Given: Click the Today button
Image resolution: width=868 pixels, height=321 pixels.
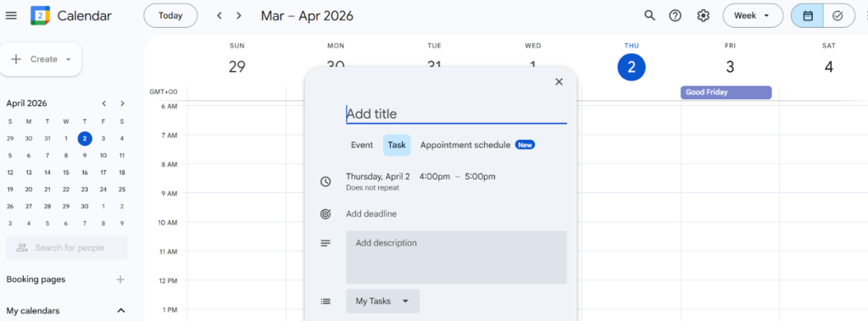Looking at the screenshot, I should 170,15.
